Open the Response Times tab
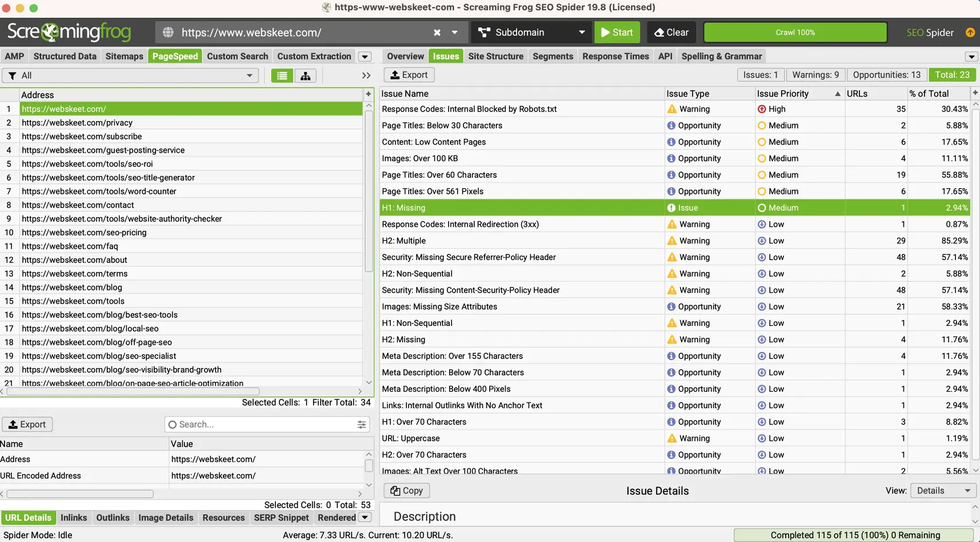 [616, 56]
